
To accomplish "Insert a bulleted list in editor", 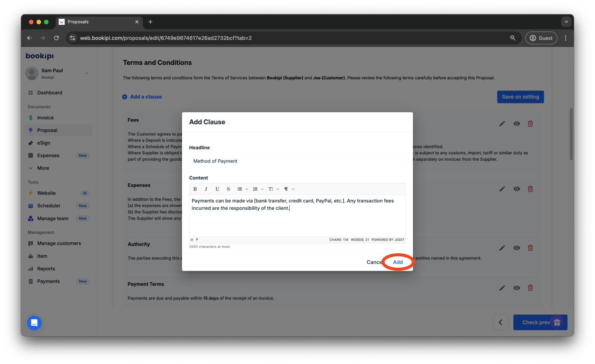I will 240,189.
